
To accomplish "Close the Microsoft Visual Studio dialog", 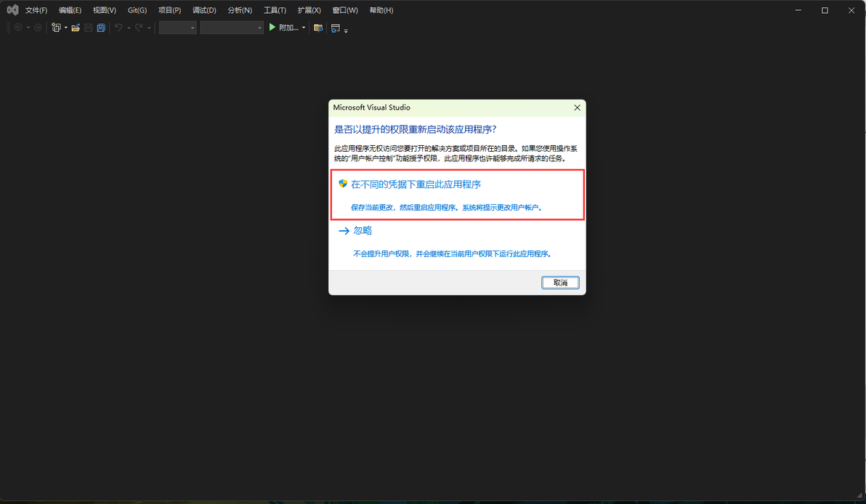I will pyautogui.click(x=577, y=107).
